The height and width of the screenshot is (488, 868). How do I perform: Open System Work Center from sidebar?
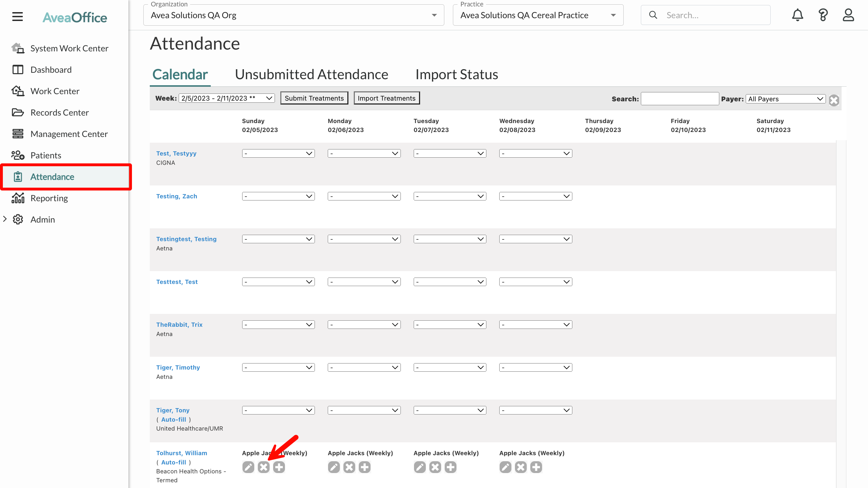(65, 48)
